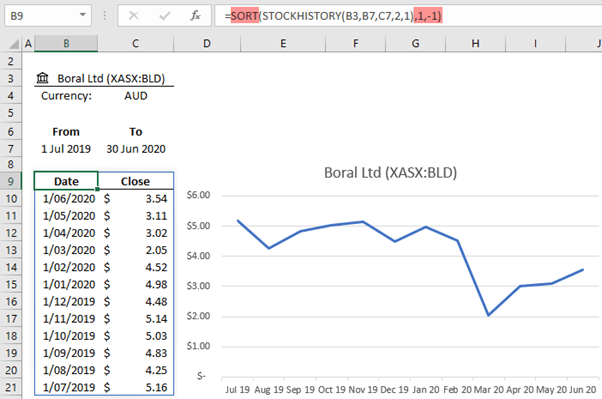Image resolution: width=602 pixels, height=399 pixels.
Task: Click the date cell 1/10/2019
Action: tap(66, 336)
